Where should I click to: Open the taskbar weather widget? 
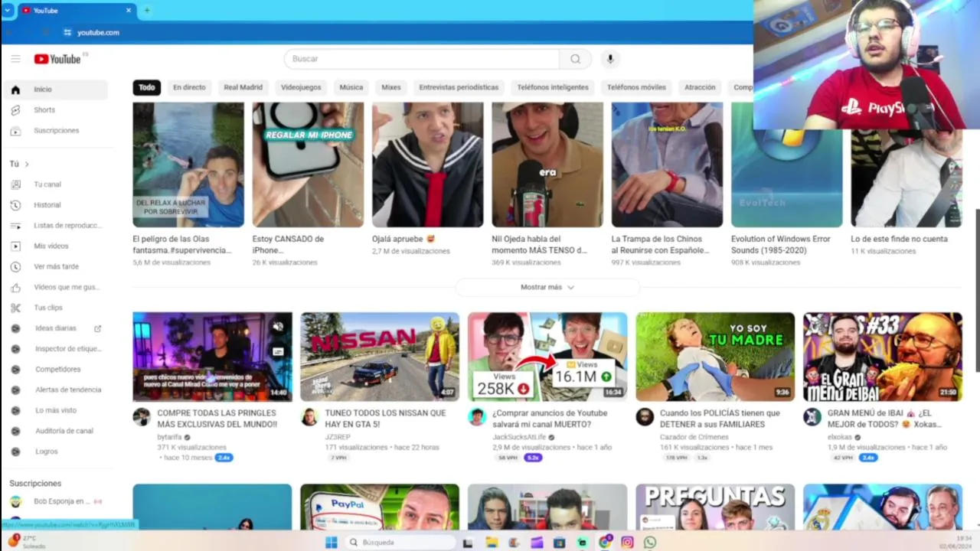[x=27, y=542]
